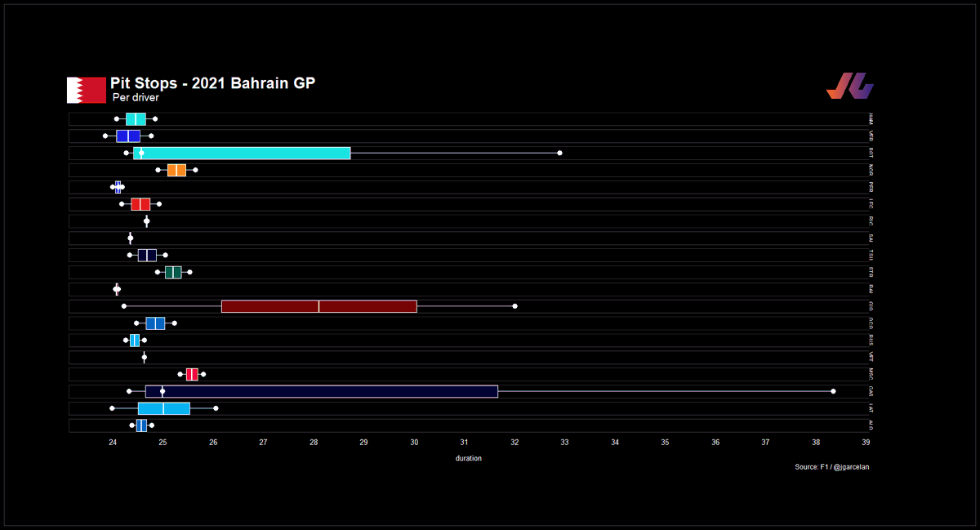Click the NOR driver label

coord(872,170)
